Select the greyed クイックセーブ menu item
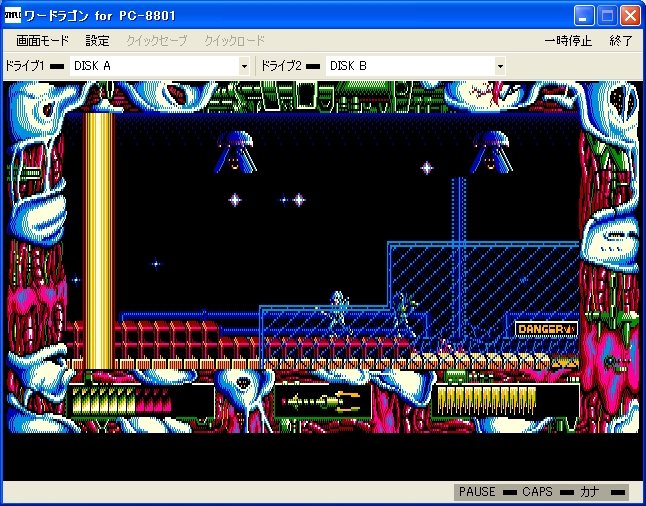Image resolution: width=646 pixels, height=506 pixels. click(x=157, y=41)
